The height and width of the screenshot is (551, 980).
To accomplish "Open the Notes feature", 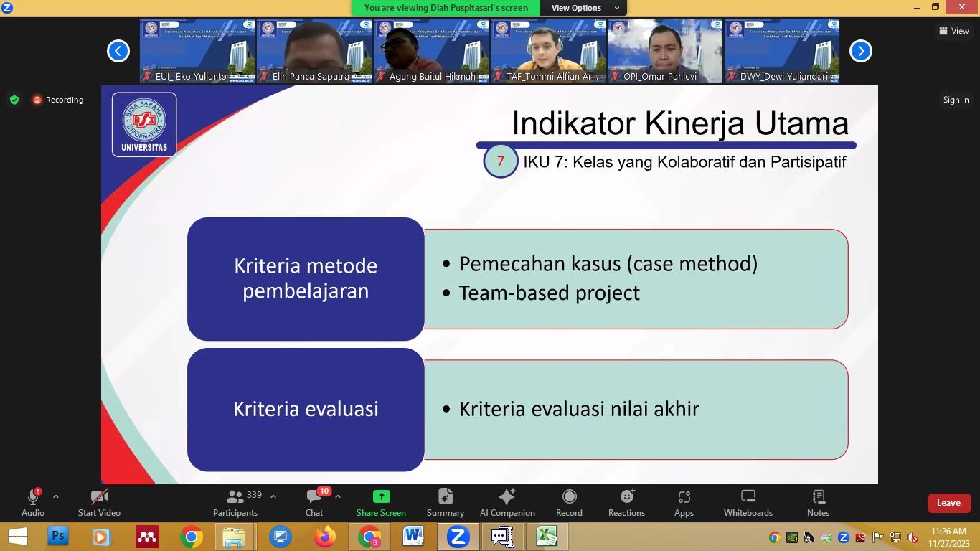I will click(x=818, y=502).
